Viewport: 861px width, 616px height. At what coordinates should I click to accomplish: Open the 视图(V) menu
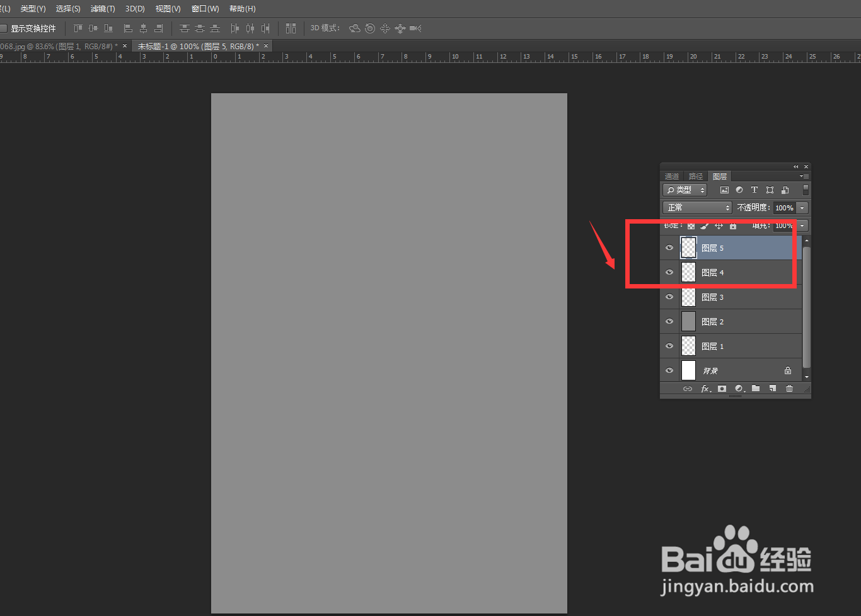[x=168, y=9]
